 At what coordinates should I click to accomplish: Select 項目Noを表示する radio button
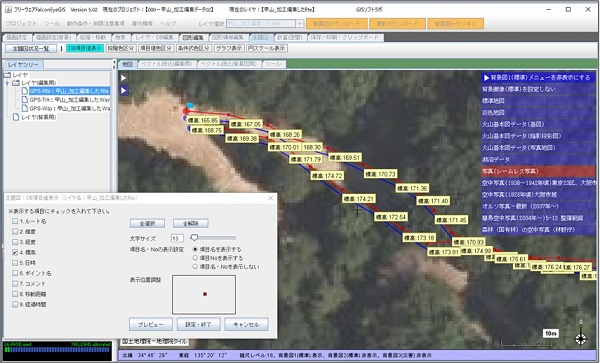pyautogui.click(x=195, y=258)
